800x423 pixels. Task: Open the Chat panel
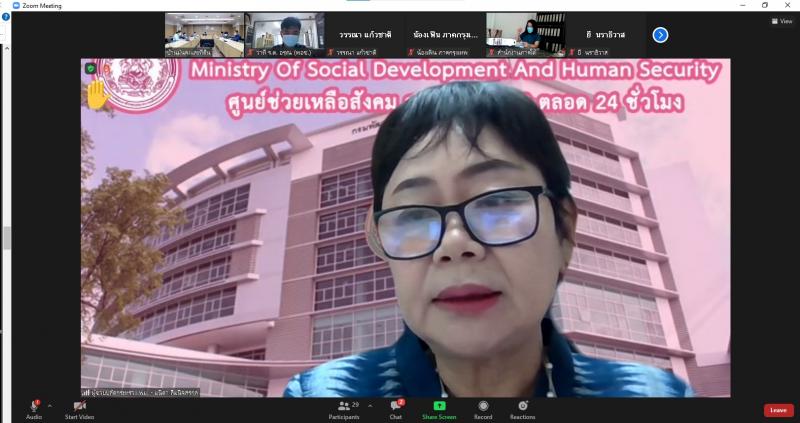396,410
